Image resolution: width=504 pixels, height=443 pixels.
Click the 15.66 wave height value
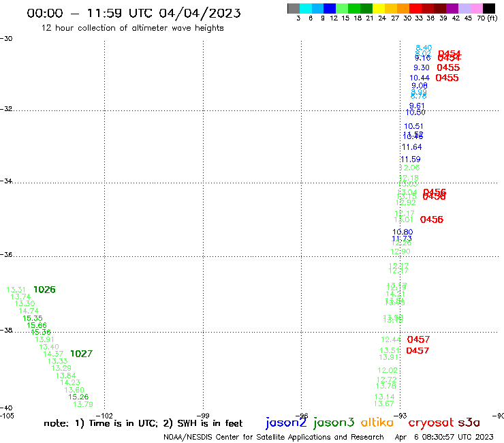(x=37, y=325)
